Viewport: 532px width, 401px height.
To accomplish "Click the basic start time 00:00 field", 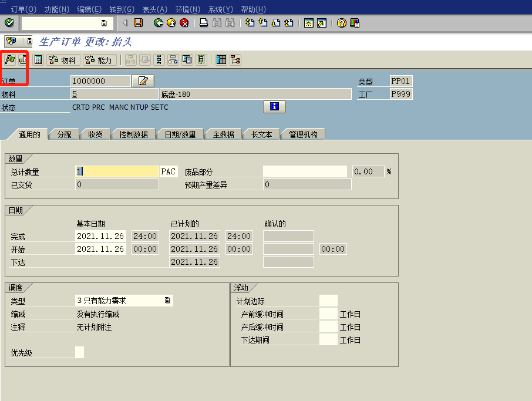I will tap(145, 249).
